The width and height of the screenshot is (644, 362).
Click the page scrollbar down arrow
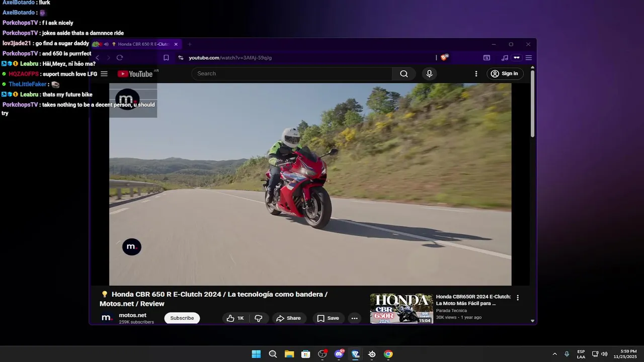(532, 321)
